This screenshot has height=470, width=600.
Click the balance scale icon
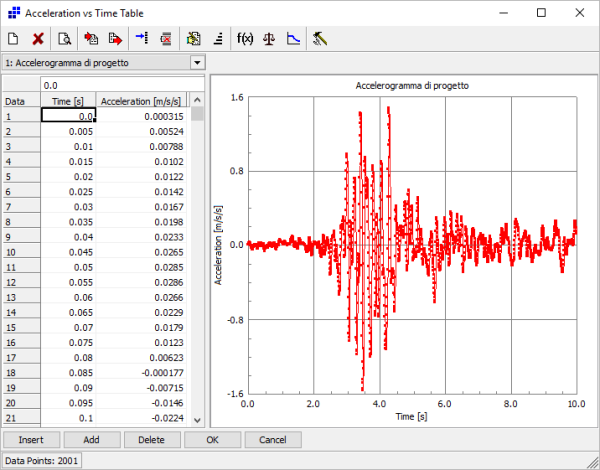point(268,40)
